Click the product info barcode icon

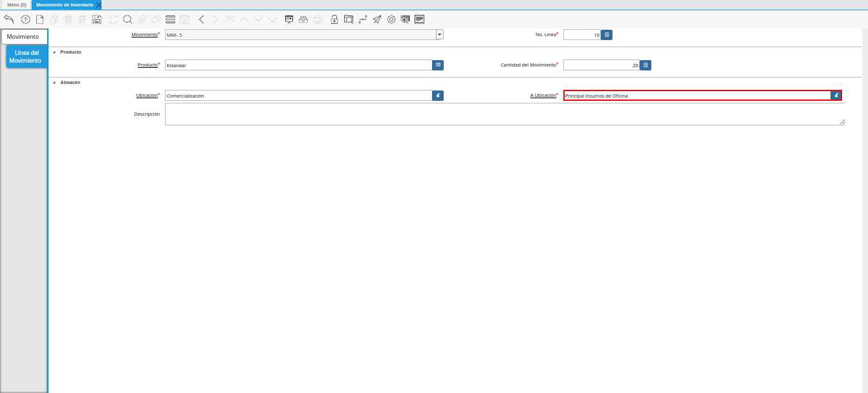click(x=406, y=19)
